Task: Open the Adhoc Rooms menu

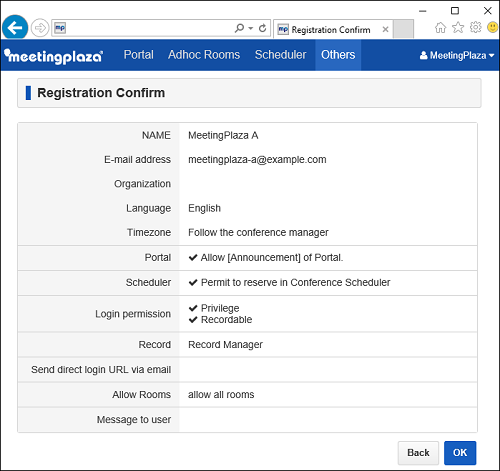Action: tap(204, 55)
